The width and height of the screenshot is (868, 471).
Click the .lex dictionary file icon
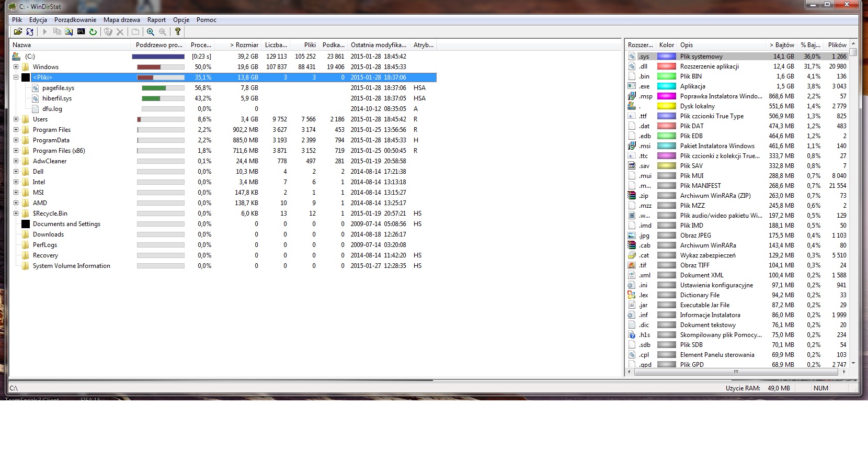(x=632, y=295)
